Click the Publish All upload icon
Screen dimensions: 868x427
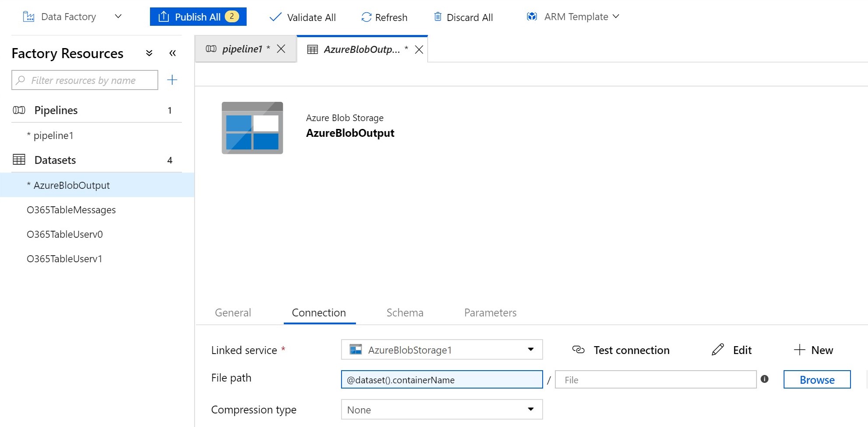[x=164, y=17]
